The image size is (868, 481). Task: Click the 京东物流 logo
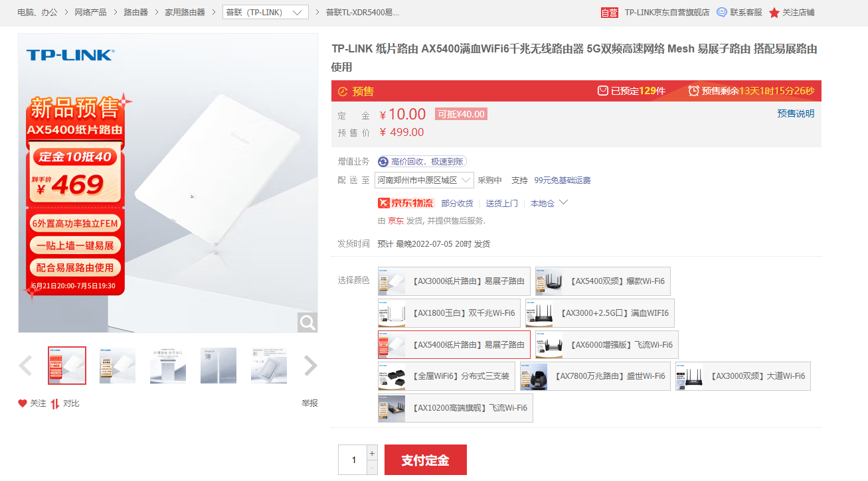[x=405, y=203]
